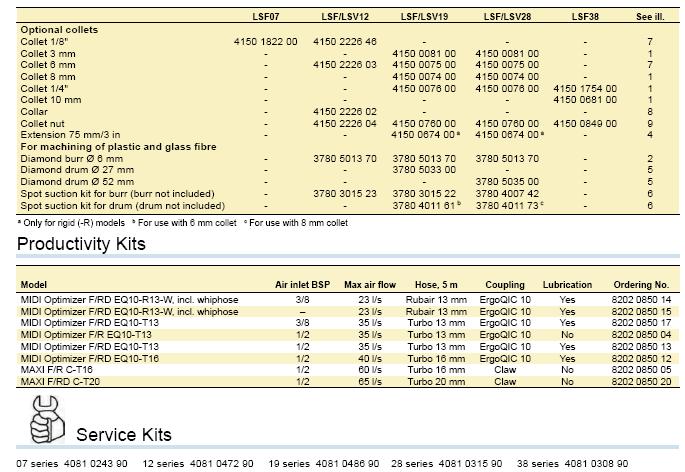
Task: Select service kit number '4081 0308 90'
Action: pos(596,464)
